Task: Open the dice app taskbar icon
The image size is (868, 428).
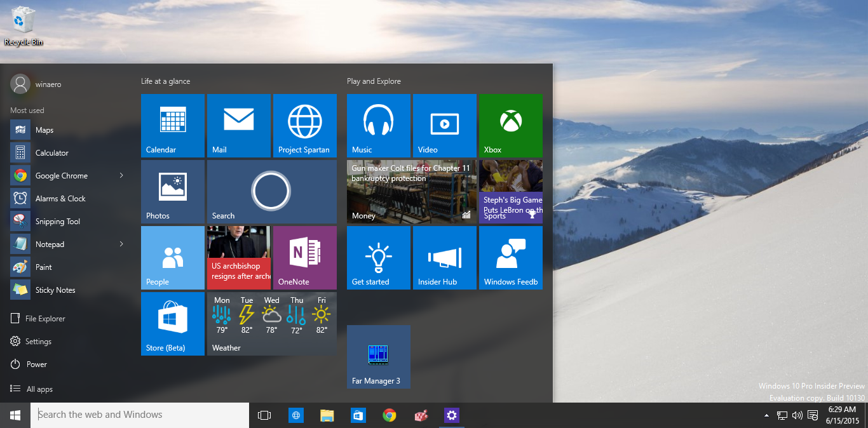Action: pos(421,415)
